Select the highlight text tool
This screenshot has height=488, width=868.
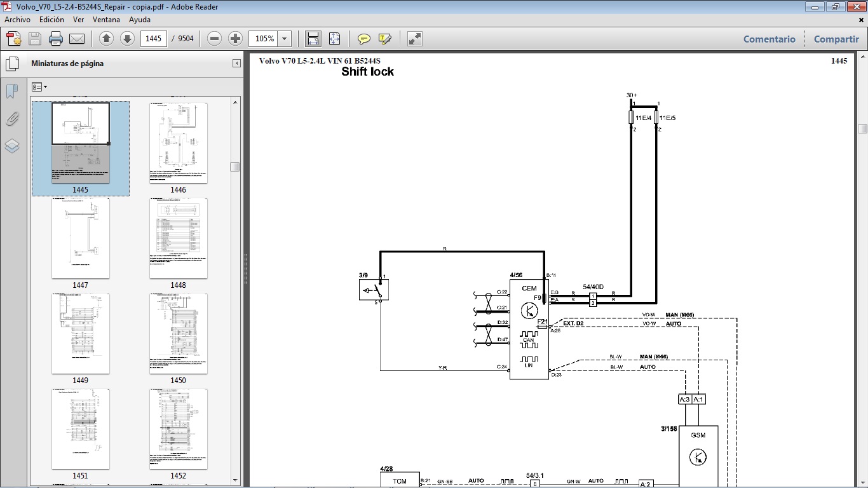coord(384,39)
